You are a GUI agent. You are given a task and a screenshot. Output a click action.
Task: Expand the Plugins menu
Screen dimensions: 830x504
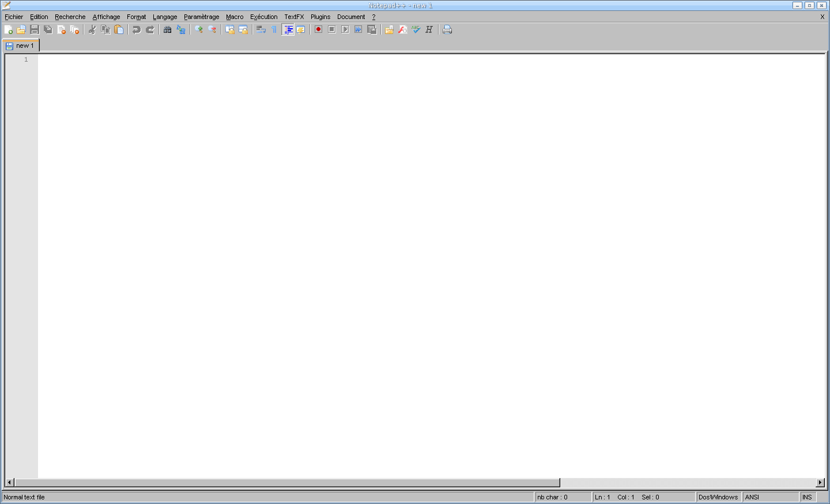[320, 17]
